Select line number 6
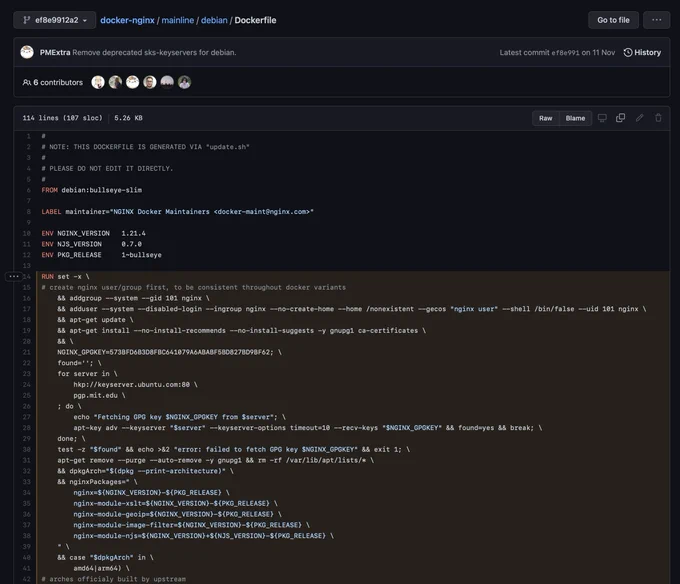680x584 pixels. pyautogui.click(x=29, y=190)
